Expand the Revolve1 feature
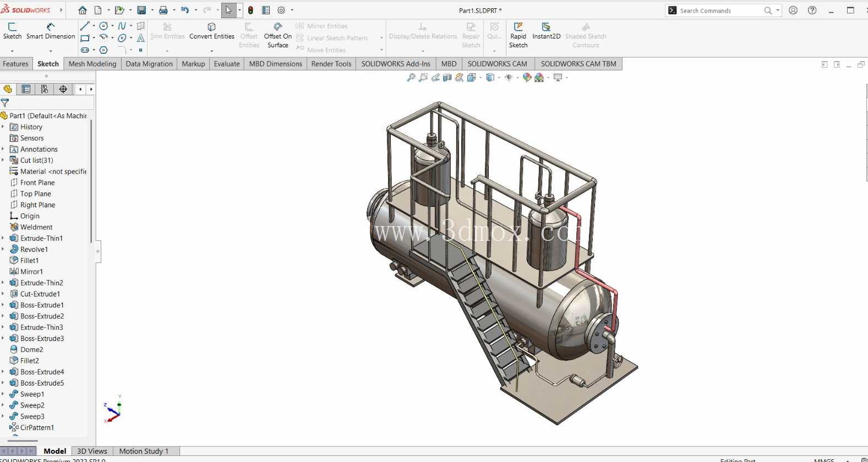This screenshot has width=868, height=462. pyautogui.click(x=3, y=249)
